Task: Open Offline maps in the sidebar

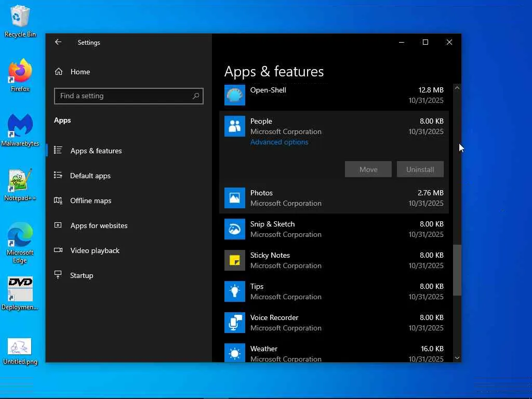Action: point(90,201)
